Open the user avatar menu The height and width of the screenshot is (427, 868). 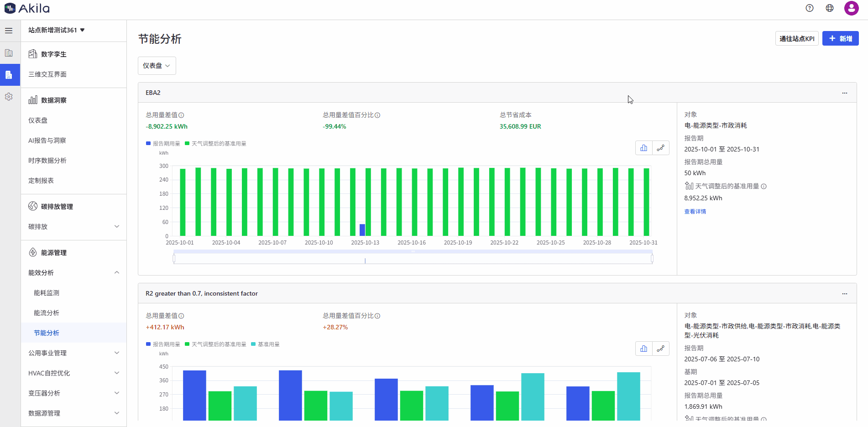(851, 8)
